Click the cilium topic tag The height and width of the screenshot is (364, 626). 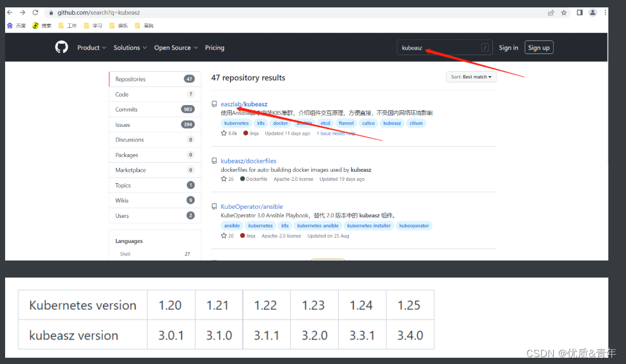pos(416,123)
